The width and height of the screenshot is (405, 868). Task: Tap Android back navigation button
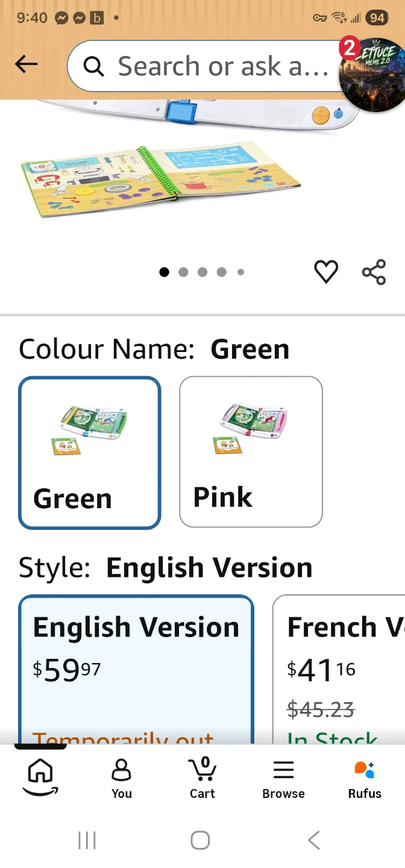tap(313, 840)
